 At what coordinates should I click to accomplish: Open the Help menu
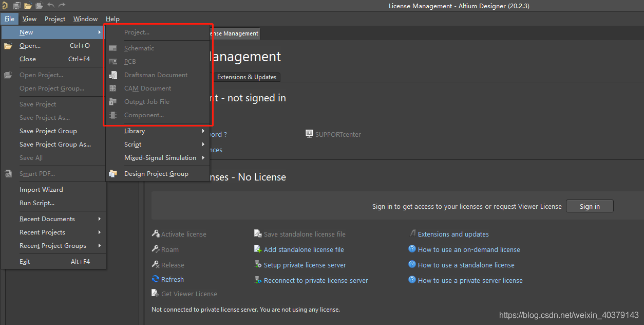[x=112, y=19]
